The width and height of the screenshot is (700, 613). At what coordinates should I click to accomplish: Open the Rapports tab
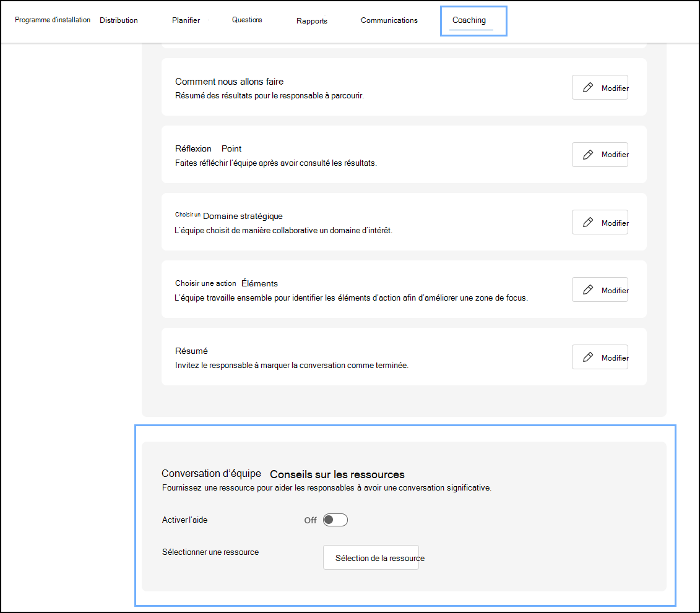click(311, 20)
